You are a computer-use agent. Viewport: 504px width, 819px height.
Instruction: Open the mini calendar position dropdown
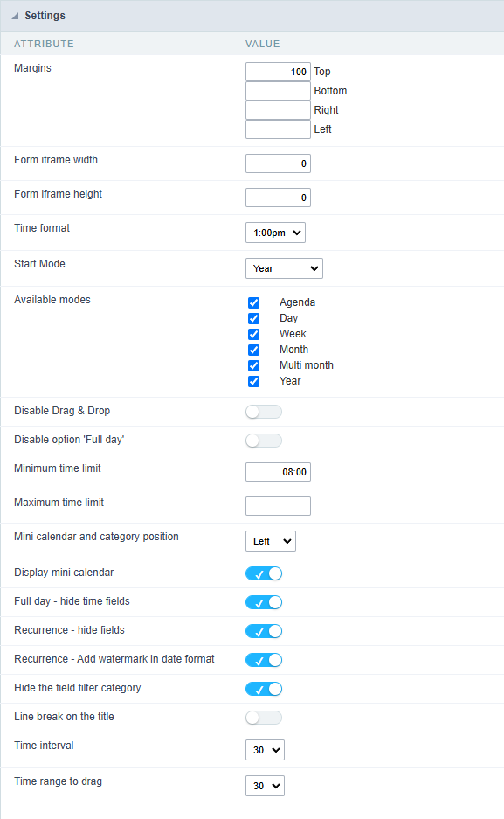[270, 540]
